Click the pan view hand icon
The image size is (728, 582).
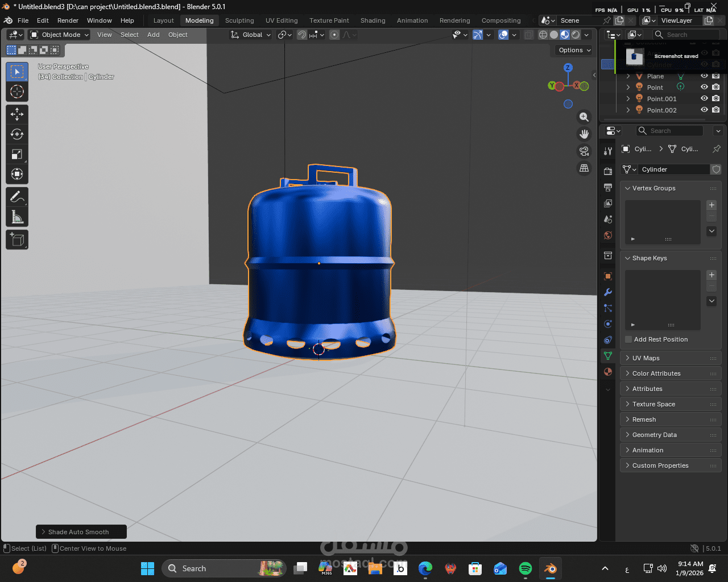click(x=584, y=134)
